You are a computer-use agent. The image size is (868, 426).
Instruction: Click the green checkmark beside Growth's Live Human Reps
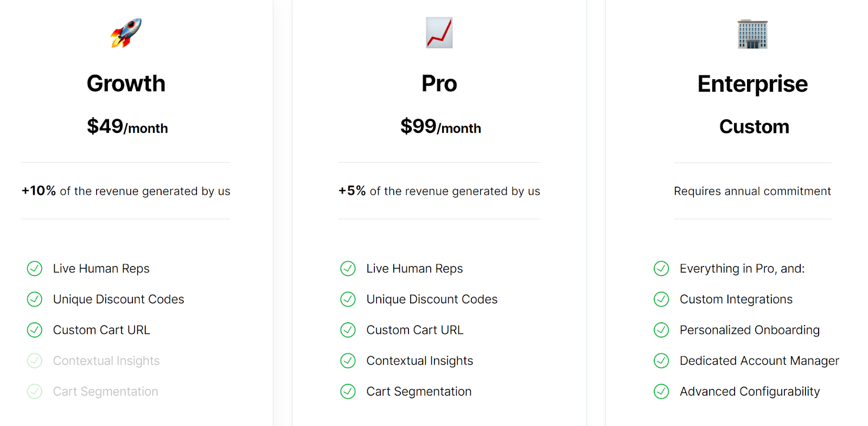point(35,269)
